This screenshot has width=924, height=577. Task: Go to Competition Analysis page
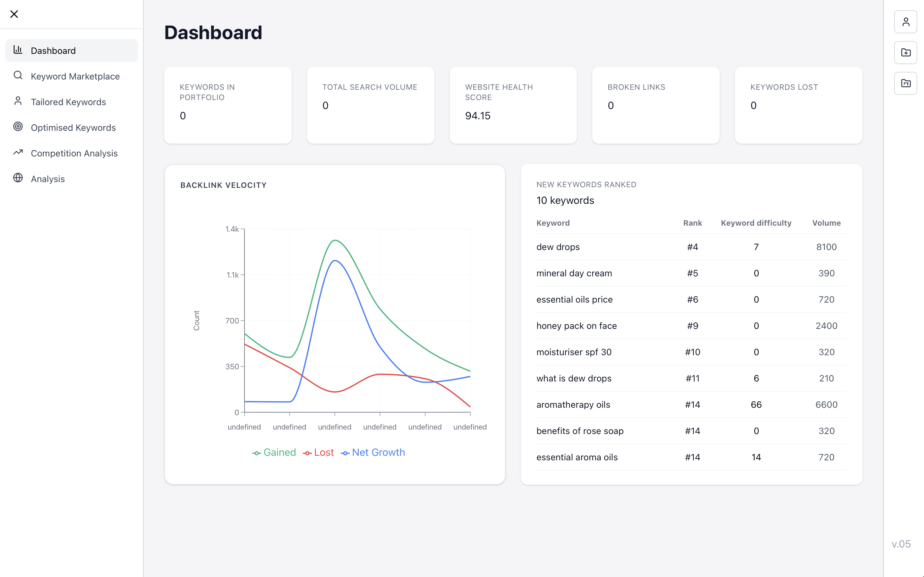(x=74, y=154)
